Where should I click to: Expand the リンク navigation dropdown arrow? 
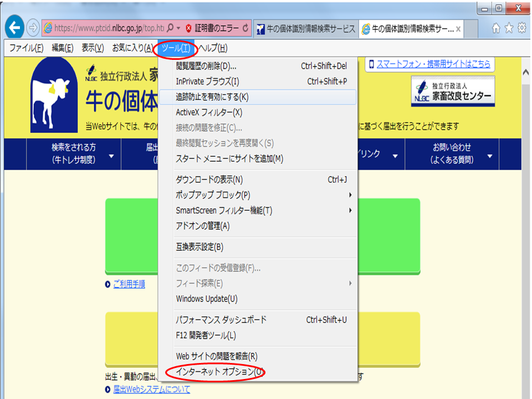click(395, 156)
